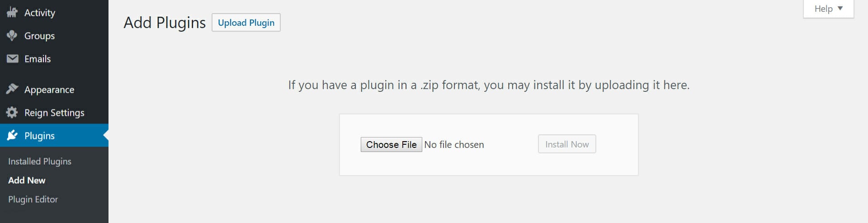
Task: Click the No file chosen text
Action: tap(454, 145)
